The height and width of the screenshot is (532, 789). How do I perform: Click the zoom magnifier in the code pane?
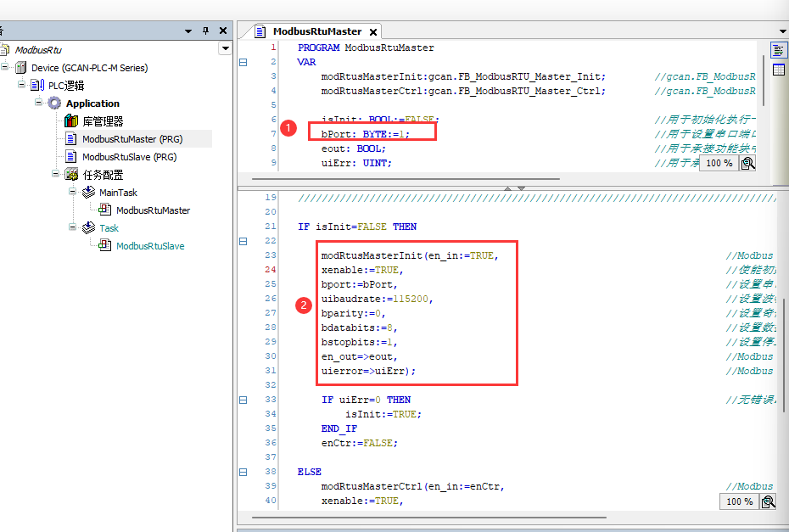tap(768, 501)
